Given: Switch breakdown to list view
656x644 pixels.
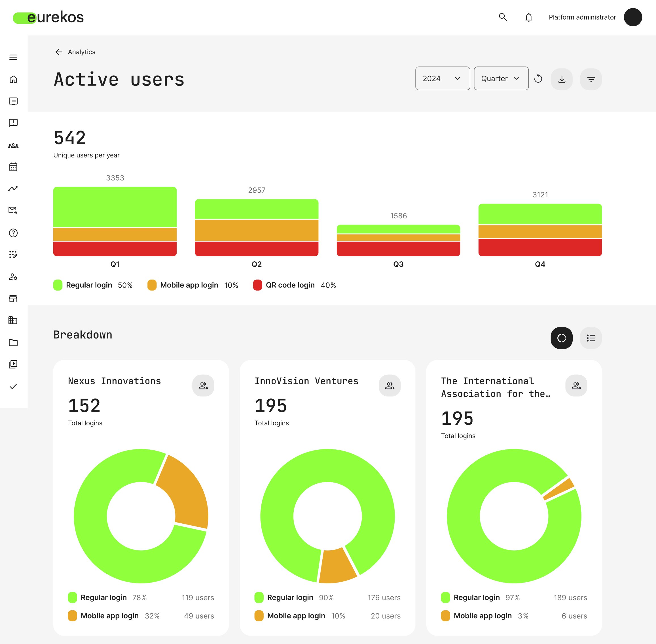Looking at the screenshot, I should click(591, 338).
